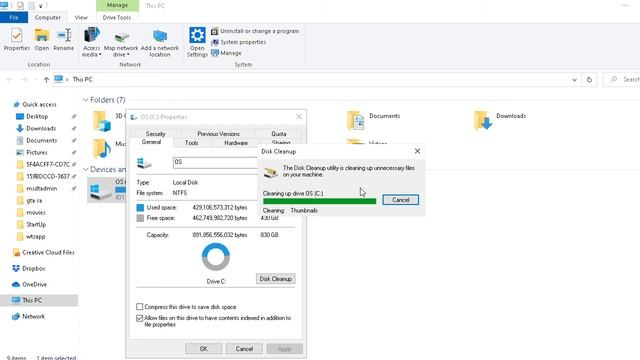The image size is (640, 360).
Task: Select OneDrive in the sidebar
Action: pyautogui.click(x=34, y=284)
